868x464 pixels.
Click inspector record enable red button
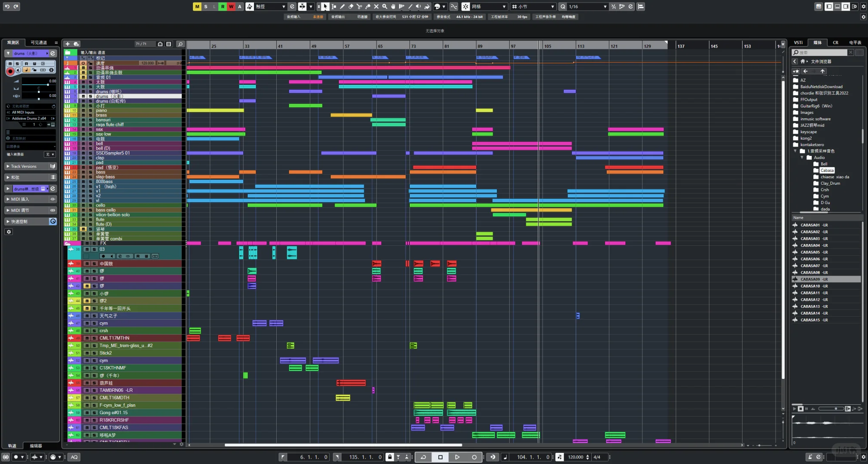point(10,71)
